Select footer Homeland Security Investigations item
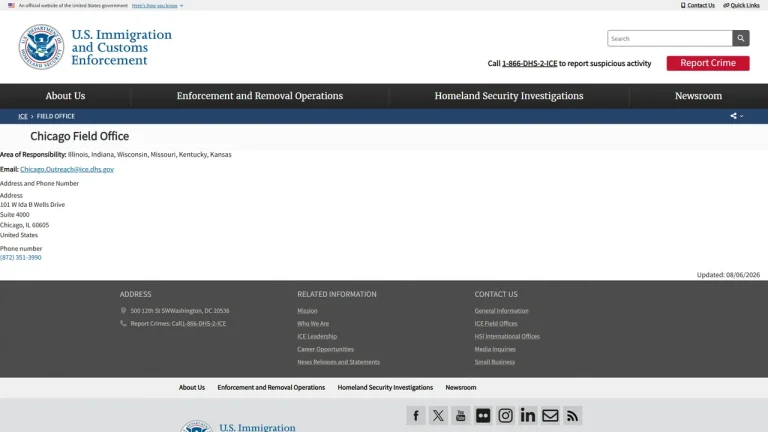 [x=385, y=387]
